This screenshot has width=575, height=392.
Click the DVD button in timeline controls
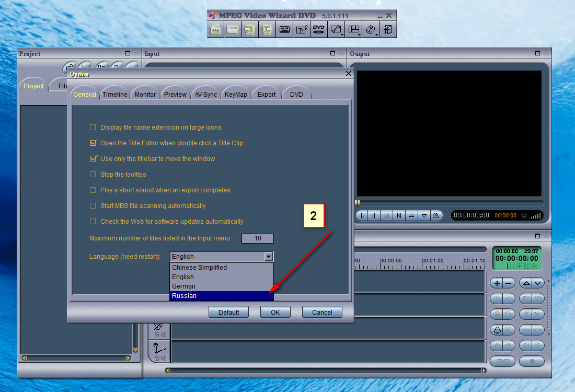tap(502, 361)
